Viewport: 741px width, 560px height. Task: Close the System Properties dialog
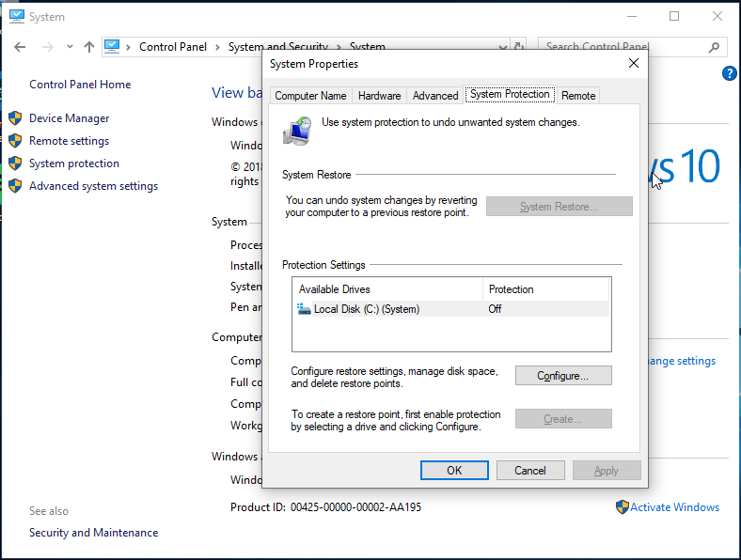(x=634, y=63)
